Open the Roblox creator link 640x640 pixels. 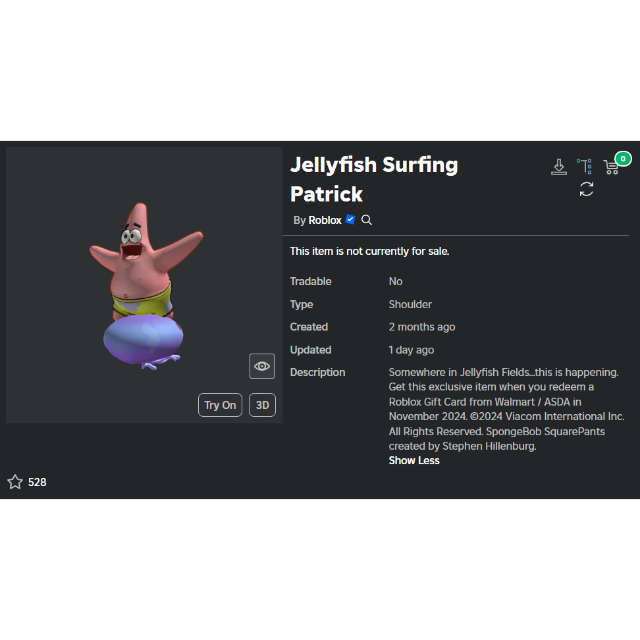tap(325, 220)
